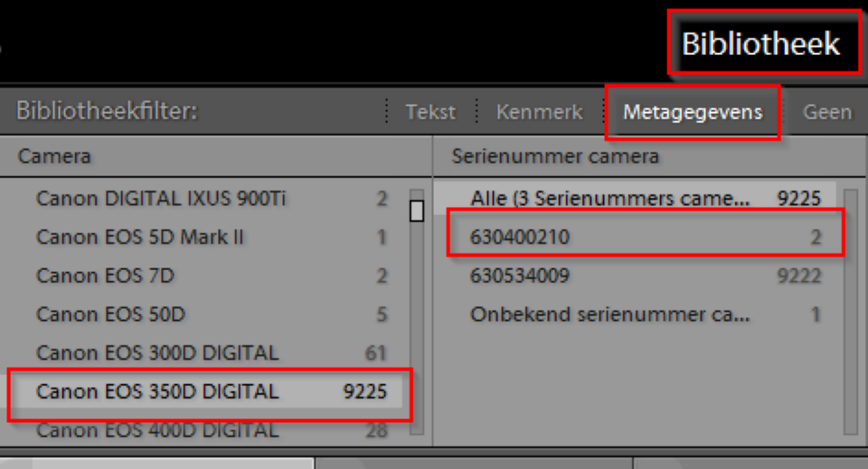
Task: Select Alle (3 Serienummers camera) row
Action: click(x=635, y=199)
